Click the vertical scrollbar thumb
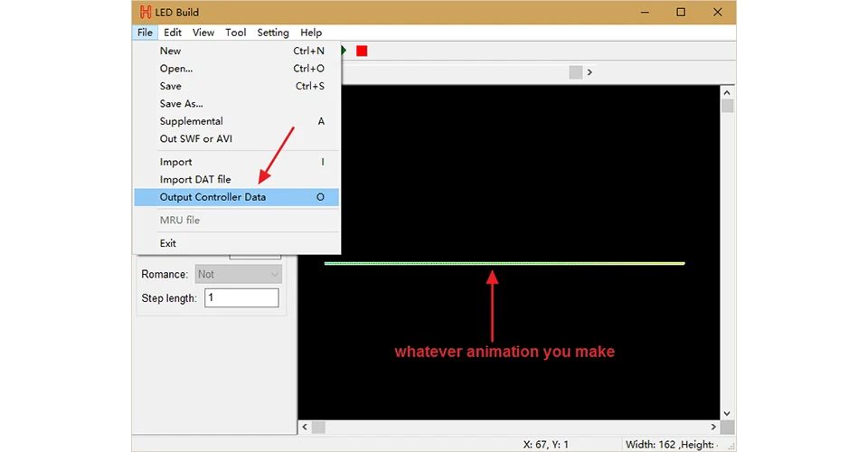 727,107
